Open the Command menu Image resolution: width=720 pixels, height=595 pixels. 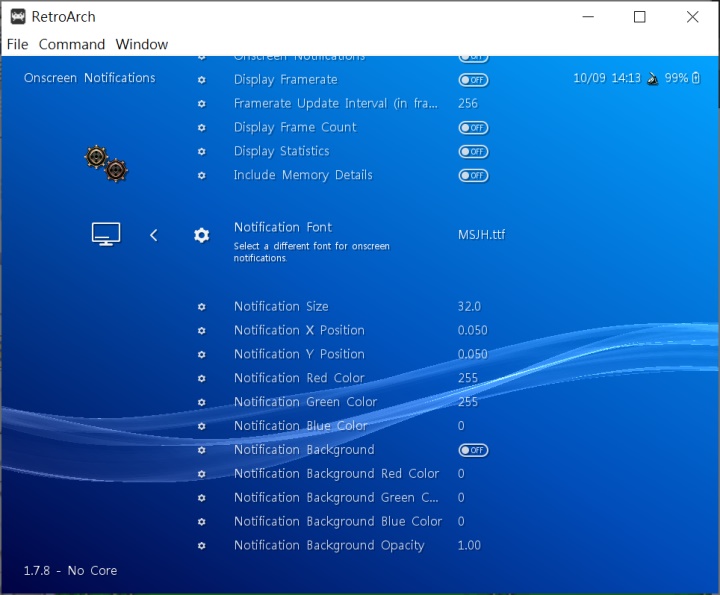[x=72, y=44]
